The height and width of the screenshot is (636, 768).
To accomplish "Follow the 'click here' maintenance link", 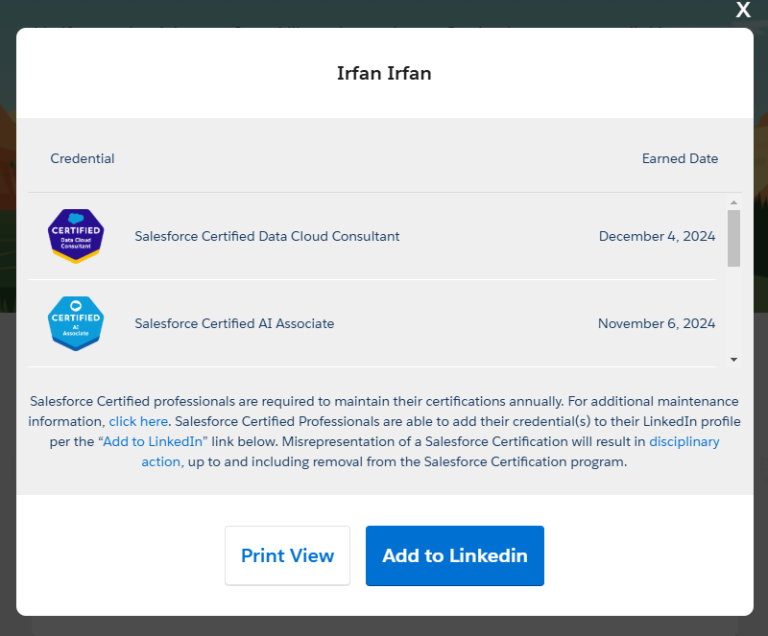I will [x=139, y=421].
